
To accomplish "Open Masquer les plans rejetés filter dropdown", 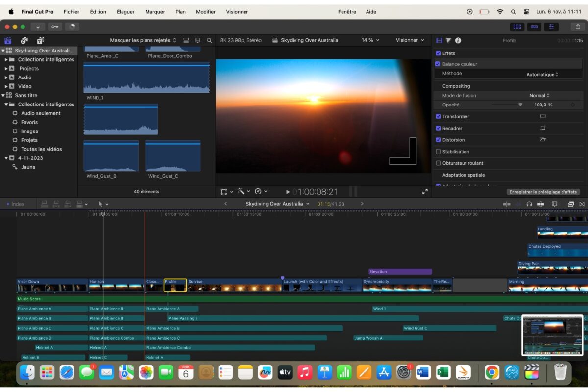I will click(x=143, y=40).
